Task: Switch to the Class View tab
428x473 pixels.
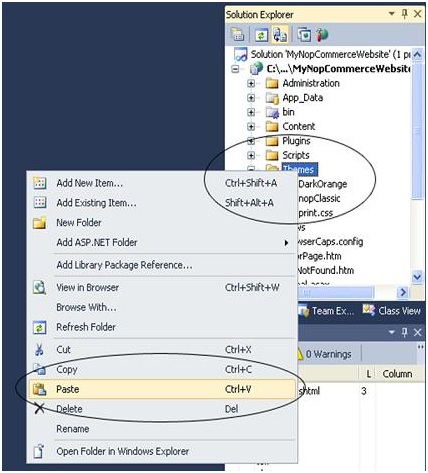Action: coord(392,311)
